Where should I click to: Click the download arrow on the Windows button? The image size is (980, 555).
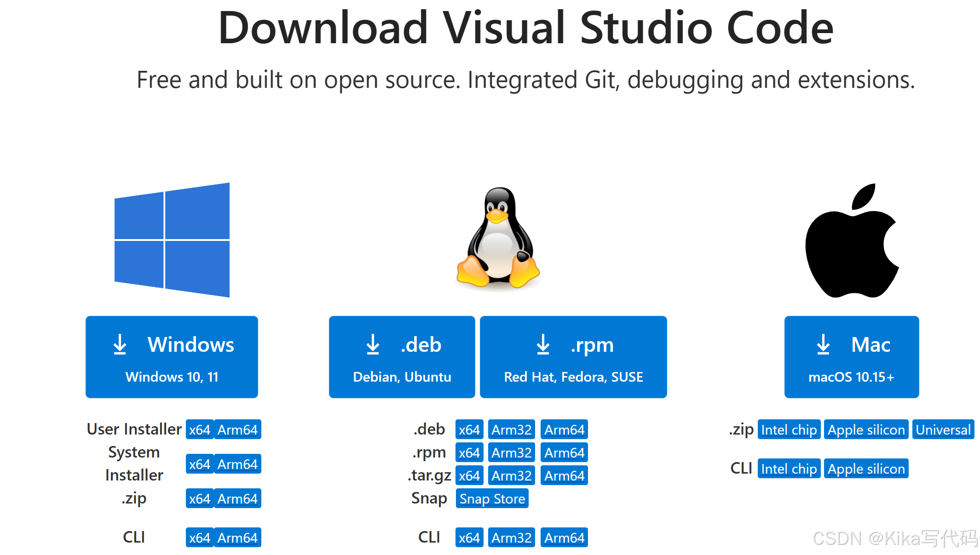point(120,345)
